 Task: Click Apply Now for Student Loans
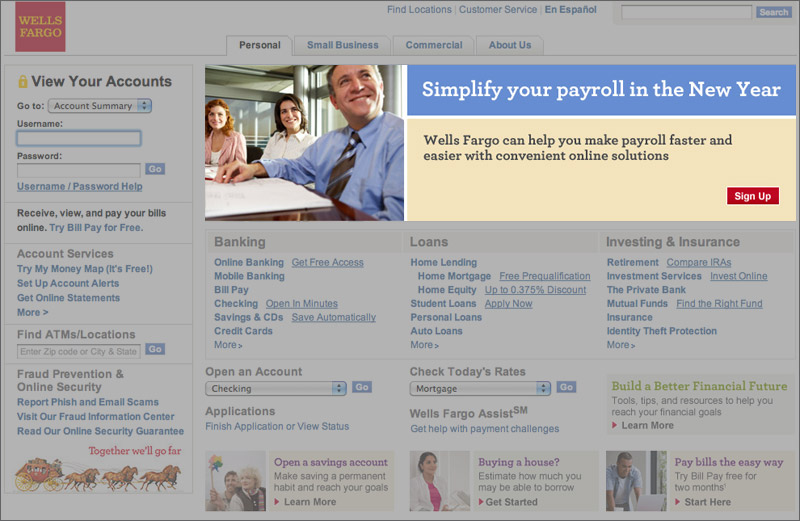click(x=508, y=304)
